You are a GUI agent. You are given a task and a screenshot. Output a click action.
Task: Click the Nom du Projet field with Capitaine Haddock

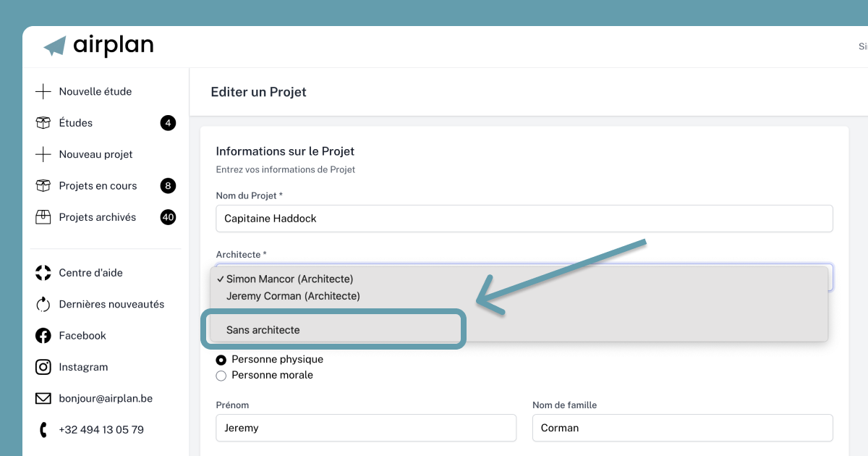(x=524, y=219)
